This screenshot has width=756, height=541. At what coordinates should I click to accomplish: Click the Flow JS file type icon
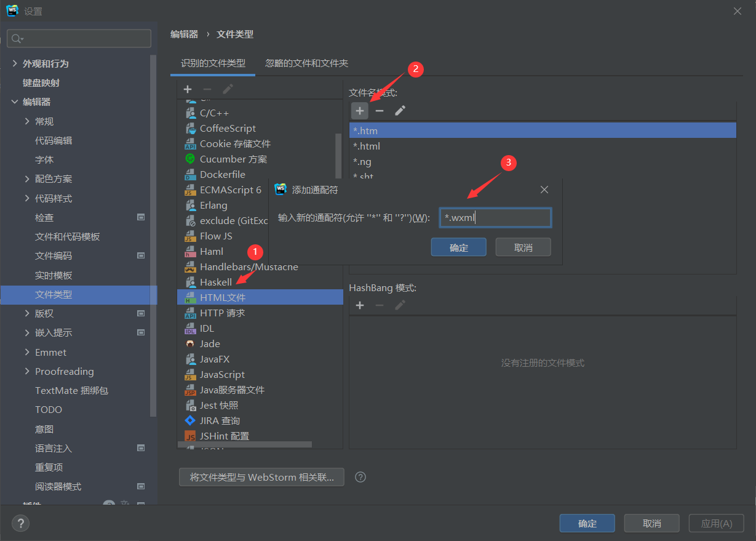click(190, 236)
